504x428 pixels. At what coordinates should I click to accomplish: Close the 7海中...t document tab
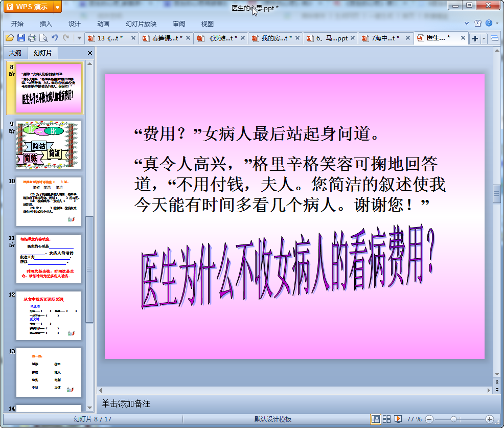tap(407, 38)
